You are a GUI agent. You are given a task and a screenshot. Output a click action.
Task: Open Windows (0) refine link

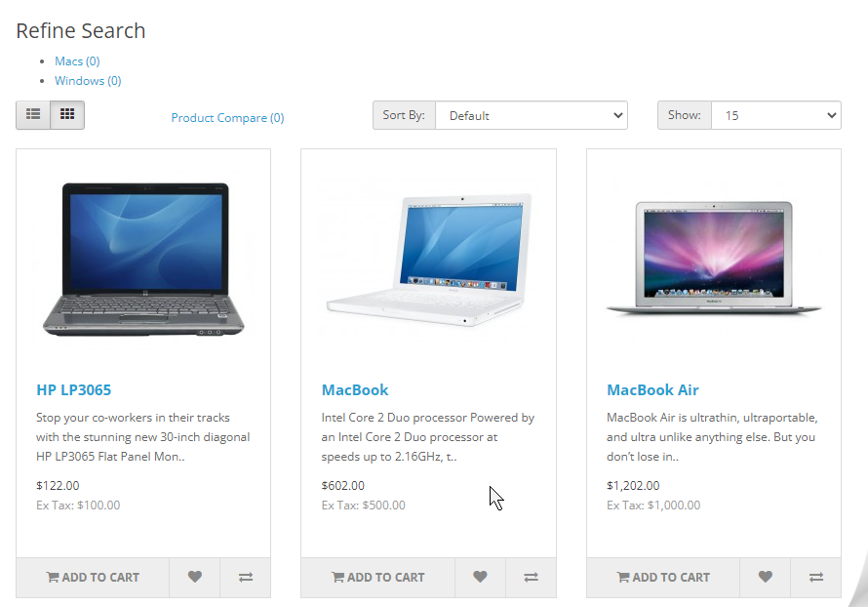(x=88, y=80)
